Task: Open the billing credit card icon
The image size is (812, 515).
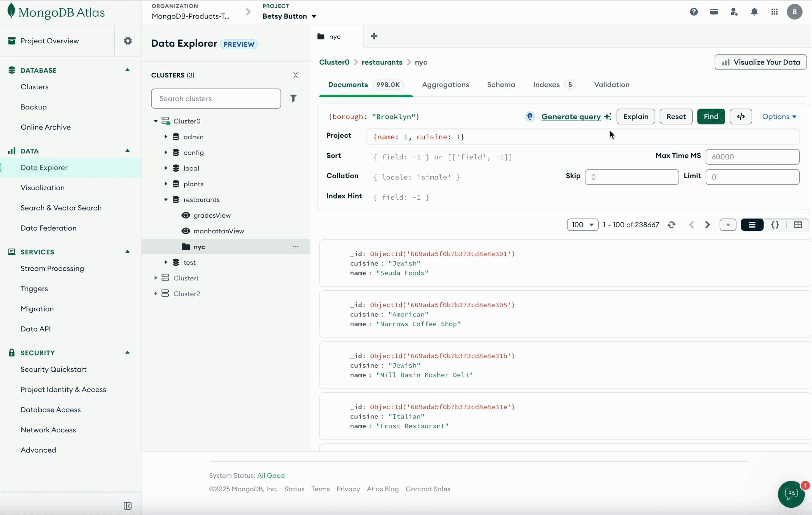Action: click(714, 11)
